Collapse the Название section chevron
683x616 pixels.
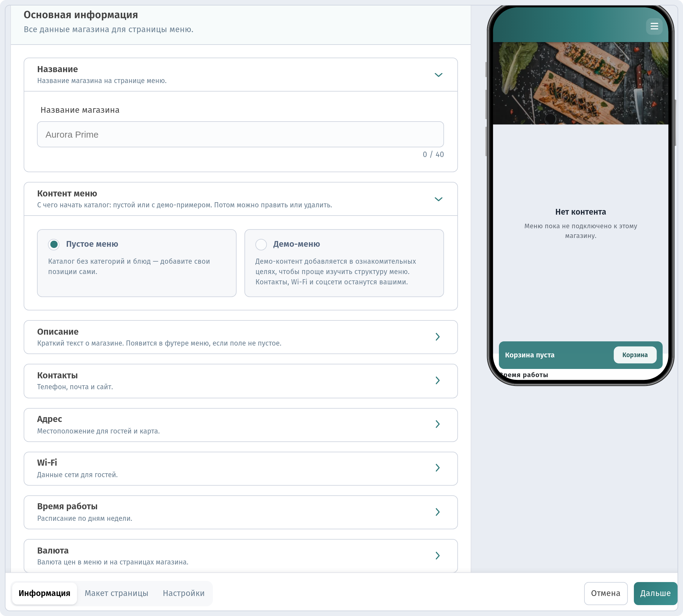(x=438, y=75)
